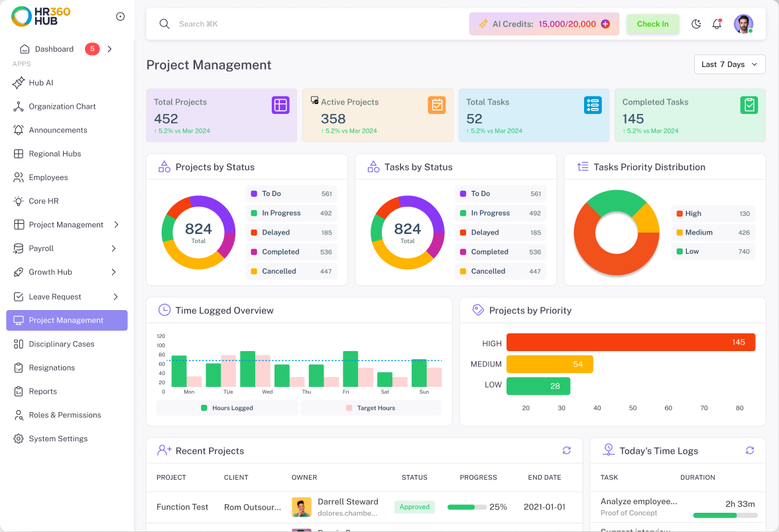Toggle In Progress legend in Tasks by Status
This screenshot has width=779, height=532.
[x=501, y=213]
